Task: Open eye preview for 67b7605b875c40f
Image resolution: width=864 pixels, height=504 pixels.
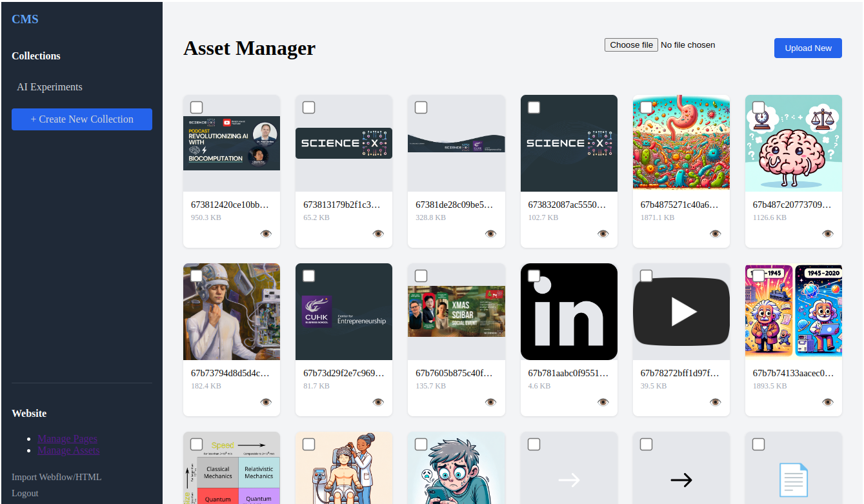Action: tap(490, 402)
